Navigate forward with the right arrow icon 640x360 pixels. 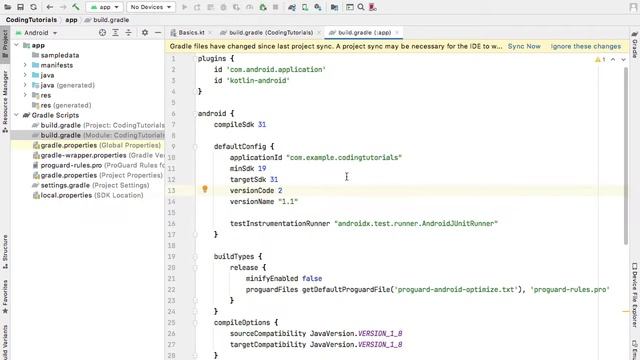tap(63, 7)
